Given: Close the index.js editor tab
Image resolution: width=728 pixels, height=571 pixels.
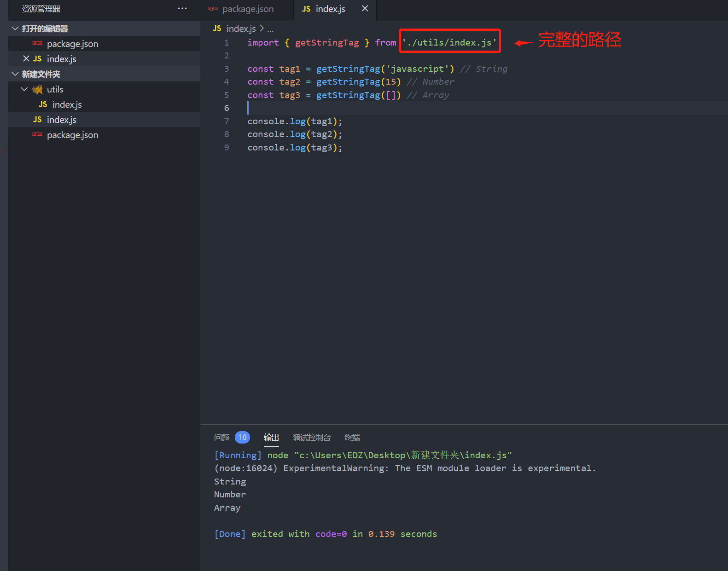Looking at the screenshot, I should click(365, 9).
